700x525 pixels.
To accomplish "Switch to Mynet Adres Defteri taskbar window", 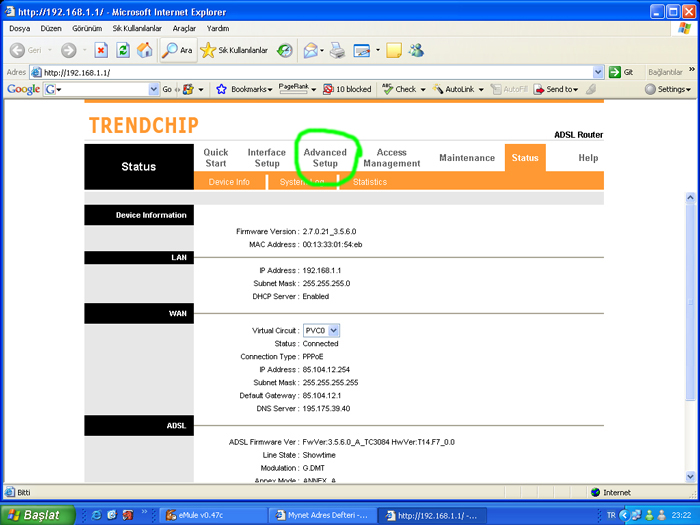I will coord(322,515).
